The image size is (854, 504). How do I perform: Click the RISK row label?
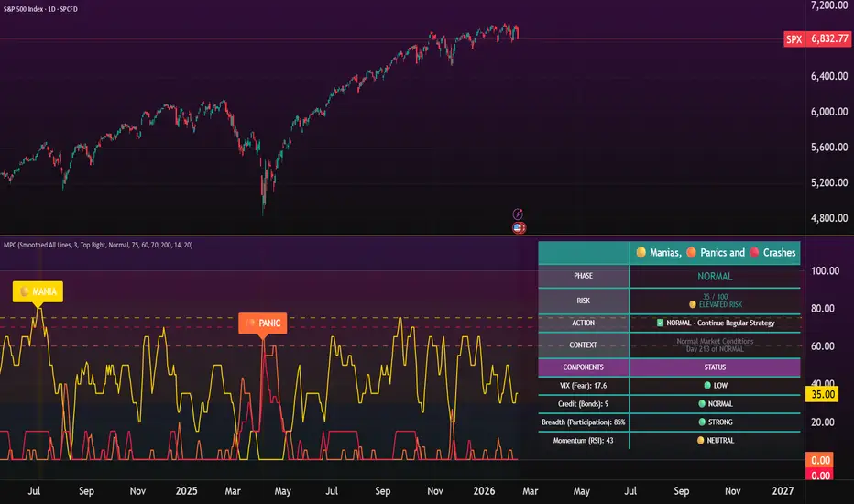pos(583,301)
